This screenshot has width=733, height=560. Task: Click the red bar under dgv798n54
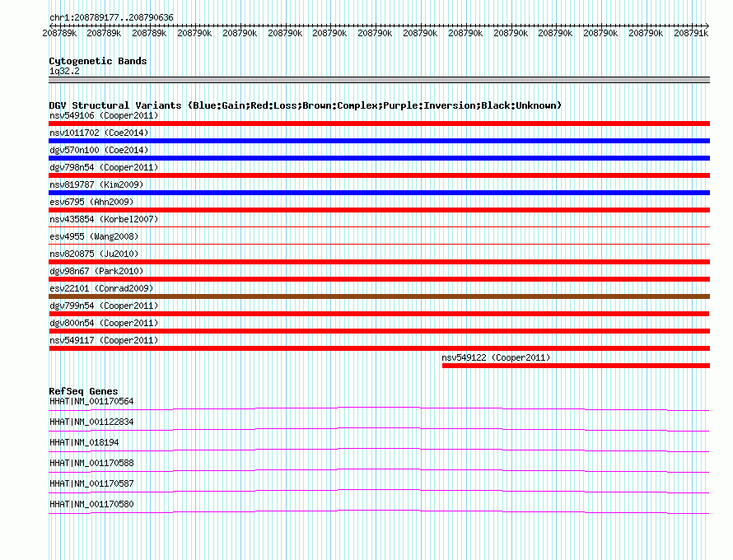pyautogui.click(x=379, y=175)
